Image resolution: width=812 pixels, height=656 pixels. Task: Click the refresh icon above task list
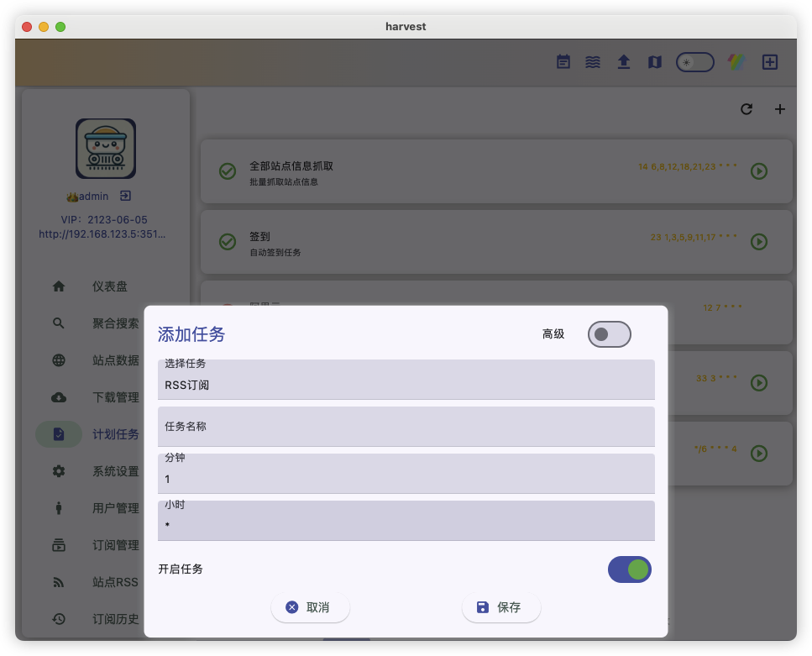[747, 109]
